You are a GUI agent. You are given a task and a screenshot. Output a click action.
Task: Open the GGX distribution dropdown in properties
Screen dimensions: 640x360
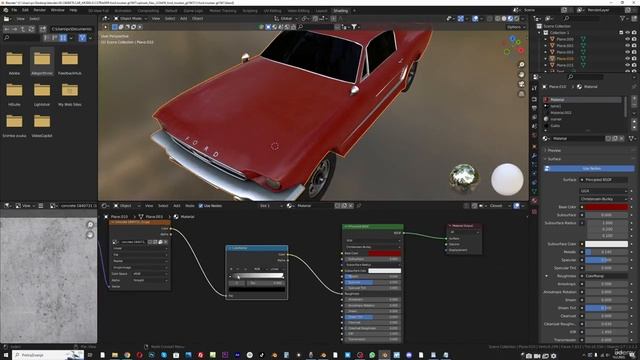[x=604, y=191]
